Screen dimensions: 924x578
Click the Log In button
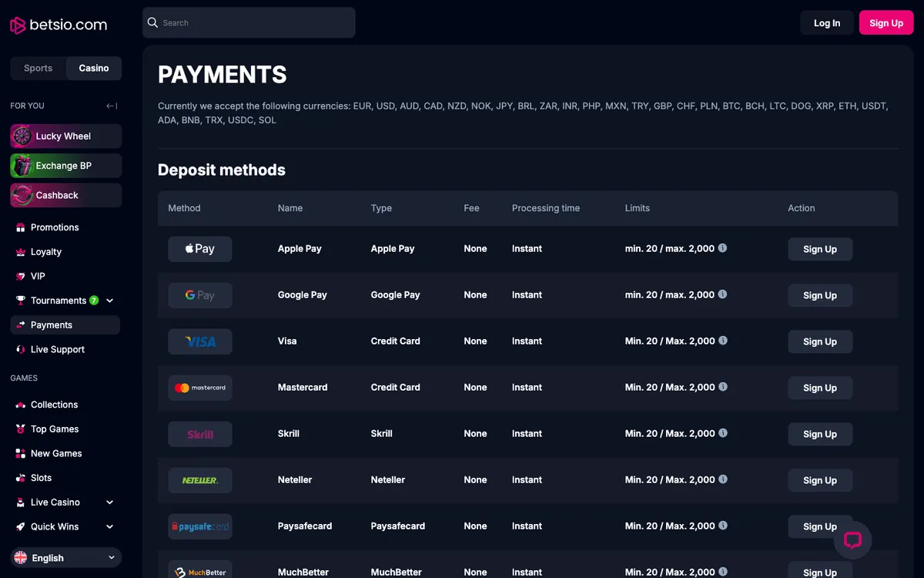tap(827, 23)
